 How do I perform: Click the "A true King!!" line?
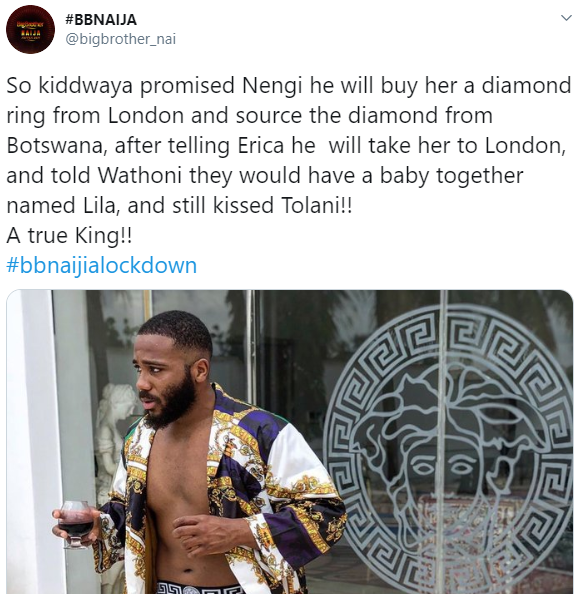[69, 236]
